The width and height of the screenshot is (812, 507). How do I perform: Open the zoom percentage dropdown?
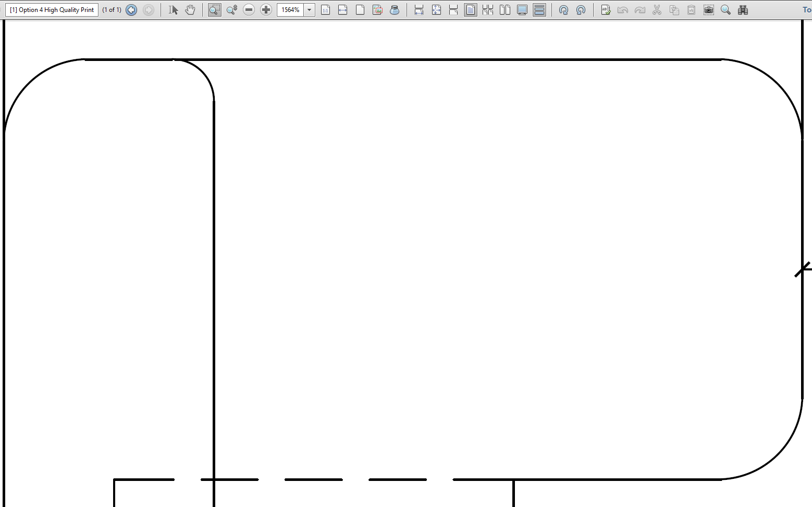pyautogui.click(x=309, y=9)
